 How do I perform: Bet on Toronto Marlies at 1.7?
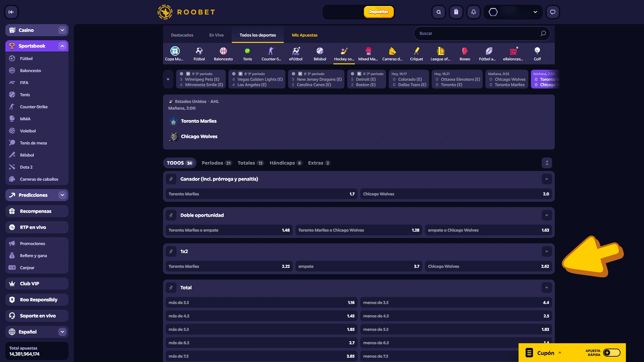(261, 194)
